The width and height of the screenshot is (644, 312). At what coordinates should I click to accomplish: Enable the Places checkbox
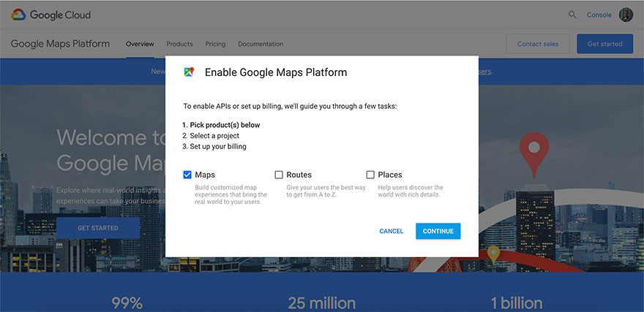(x=370, y=175)
